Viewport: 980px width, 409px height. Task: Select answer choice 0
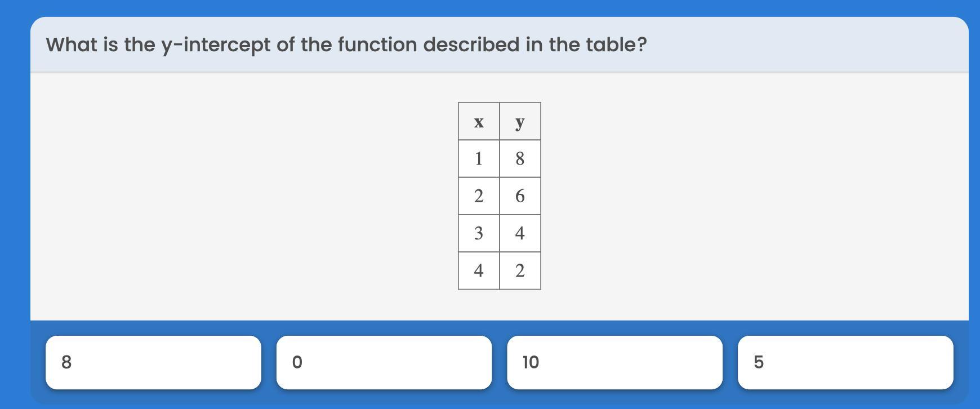pos(384,362)
